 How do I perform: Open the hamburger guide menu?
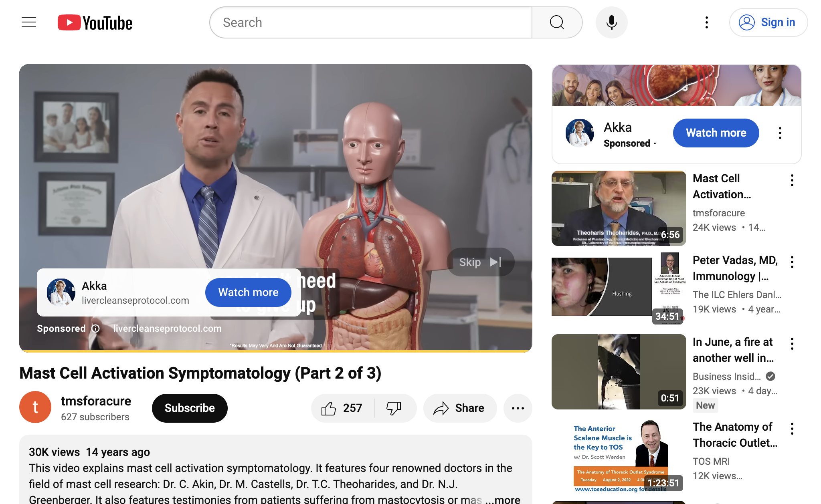(x=29, y=22)
